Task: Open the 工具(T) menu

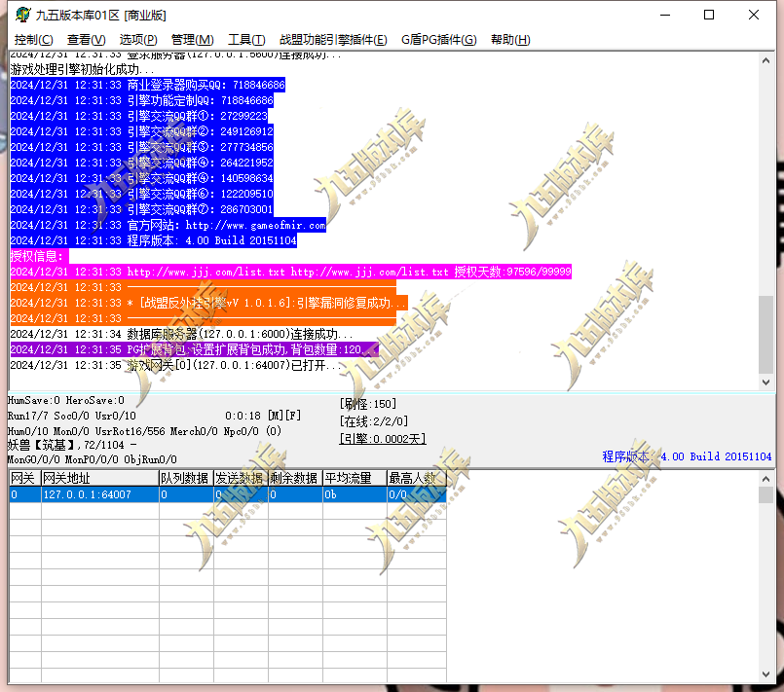Action: [x=246, y=40]
